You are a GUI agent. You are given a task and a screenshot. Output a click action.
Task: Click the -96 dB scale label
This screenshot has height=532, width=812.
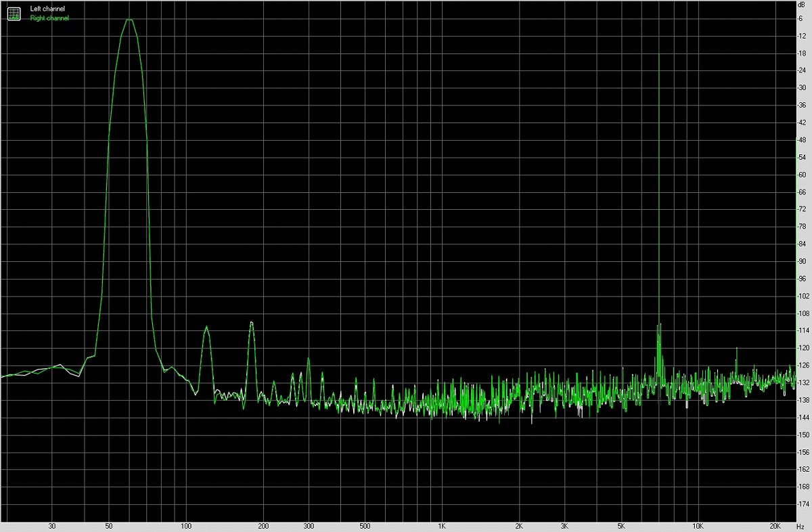click(x=801, y=278)
